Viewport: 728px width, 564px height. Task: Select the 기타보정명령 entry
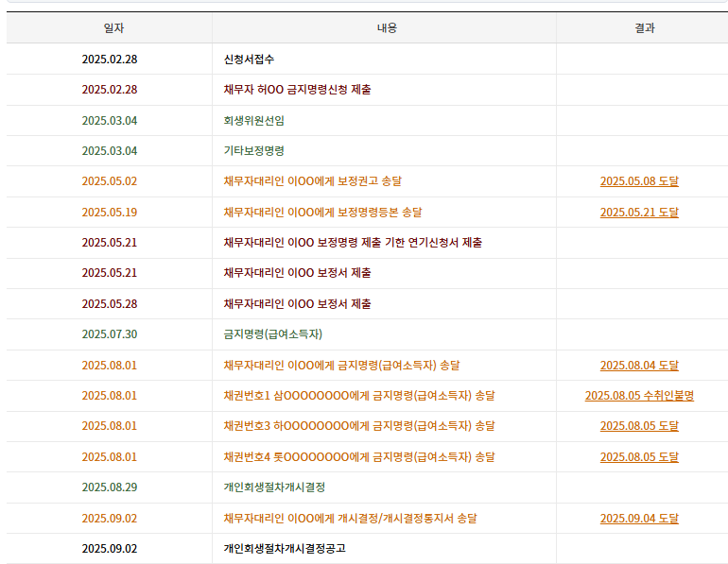click(x=254, y=151)
